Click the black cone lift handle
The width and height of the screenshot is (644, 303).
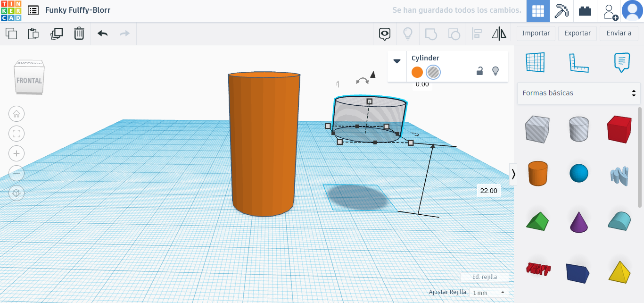372,74
